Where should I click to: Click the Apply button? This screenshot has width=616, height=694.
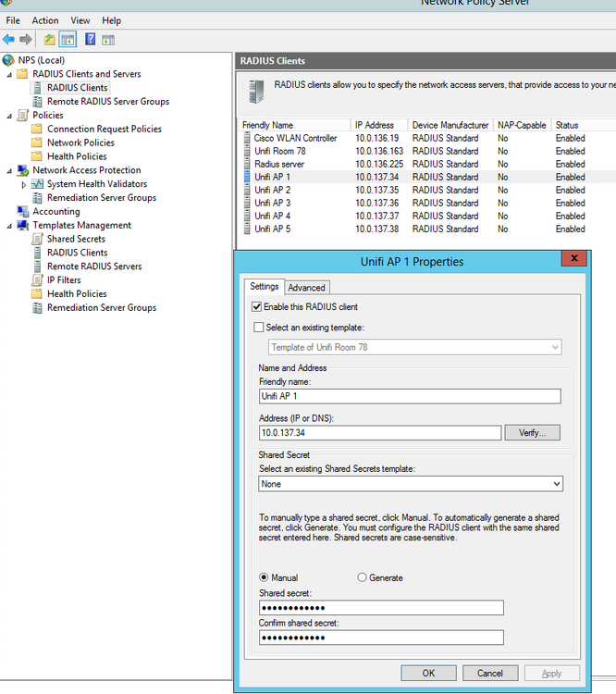[x=552, y=674]
